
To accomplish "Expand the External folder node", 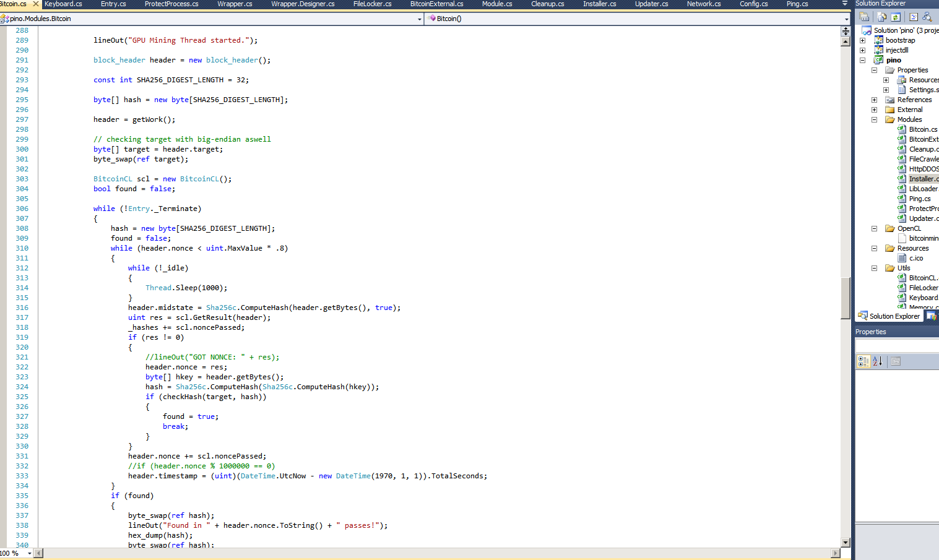I will tap(874, 110).
